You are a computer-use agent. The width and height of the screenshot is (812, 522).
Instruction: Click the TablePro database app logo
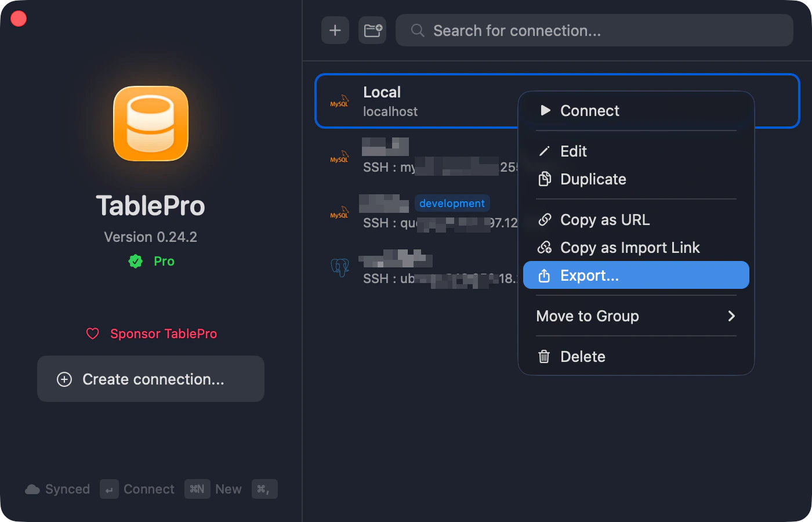(x=151, y=124)
